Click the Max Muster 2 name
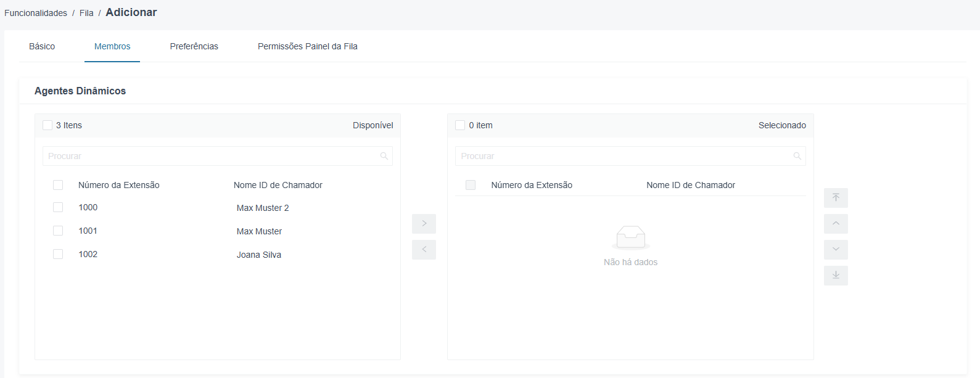 tap(263, 208)
